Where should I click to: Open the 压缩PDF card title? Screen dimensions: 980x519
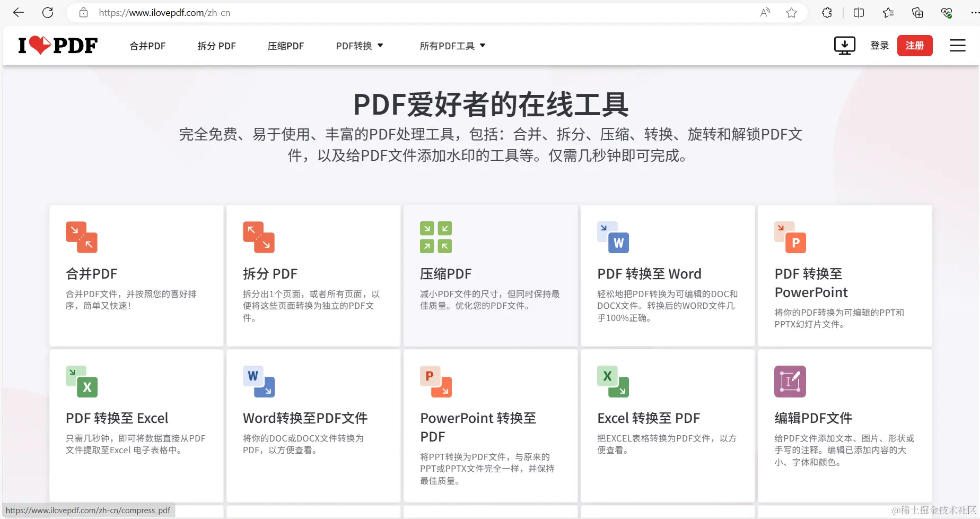click(x=446, y=274)
